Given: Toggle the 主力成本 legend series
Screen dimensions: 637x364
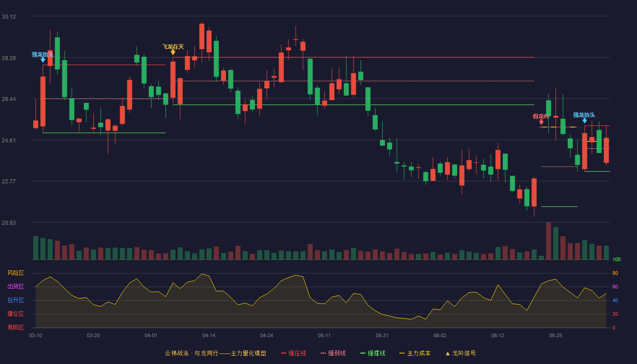Looking at the screenshot, I should pos(415,353).
